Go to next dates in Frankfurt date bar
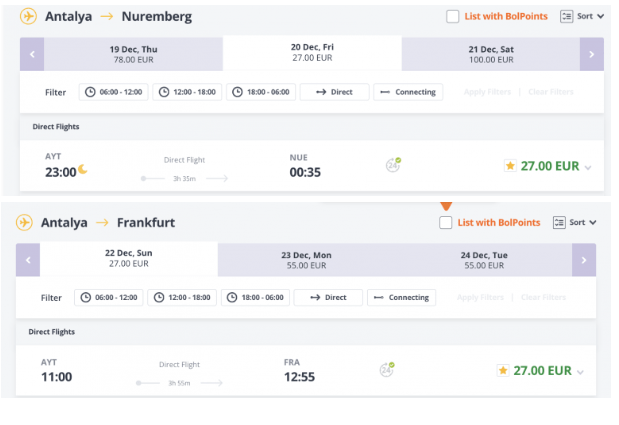The image size is (619, 425). click(584, 260)
